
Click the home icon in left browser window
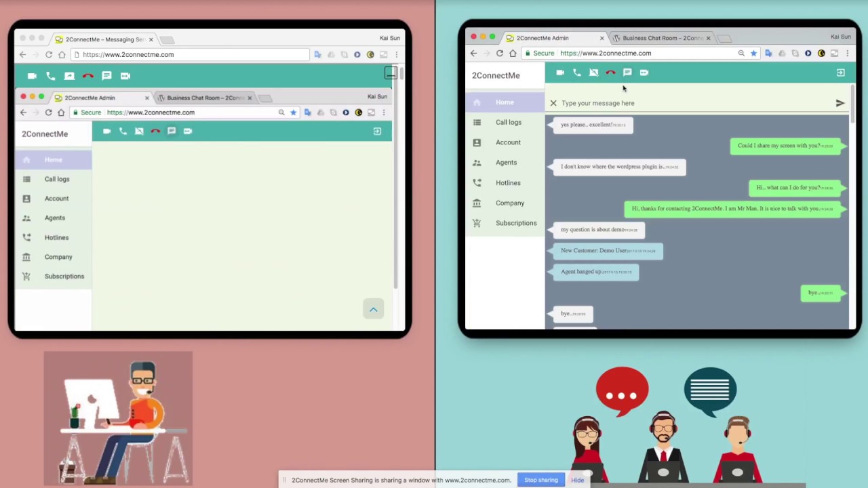[x=62, y=55]
